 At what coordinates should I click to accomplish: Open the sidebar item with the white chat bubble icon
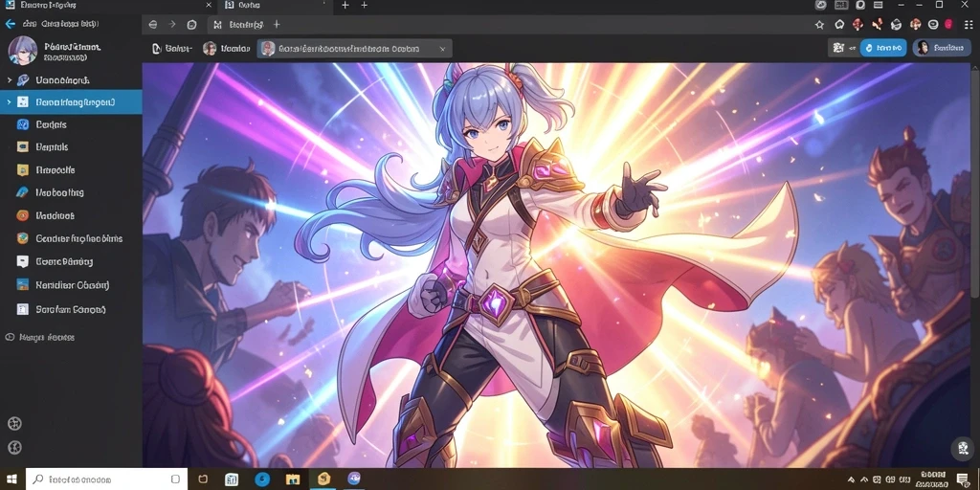(55, 262)
